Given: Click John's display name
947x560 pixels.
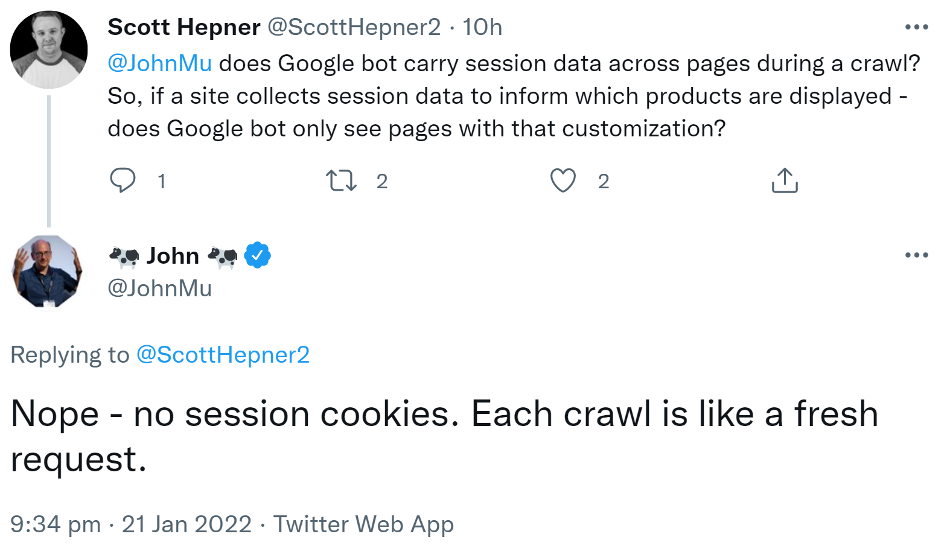Looking at the screenshot, I should pyautogui.click(x=171, y=255).
